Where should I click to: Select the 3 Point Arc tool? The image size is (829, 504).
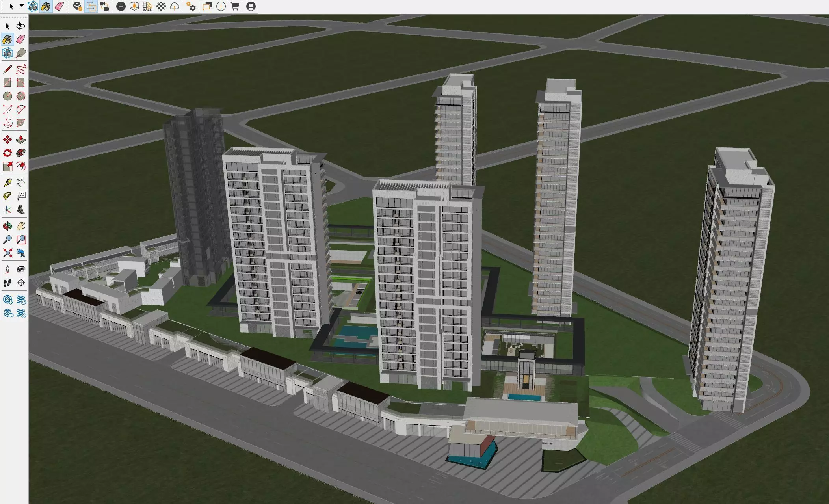point(7,123)
